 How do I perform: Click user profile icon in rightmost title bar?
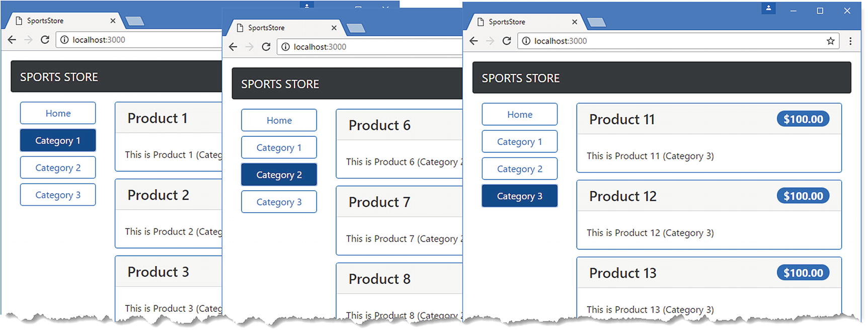pyautogui.click(x=768, y=9)
